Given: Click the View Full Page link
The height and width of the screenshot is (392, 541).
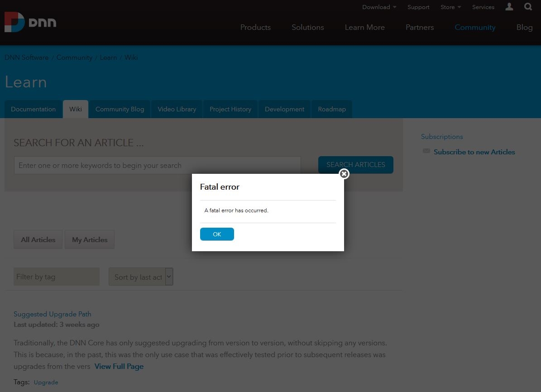Looking at the screenshot, I should point(119,367).
